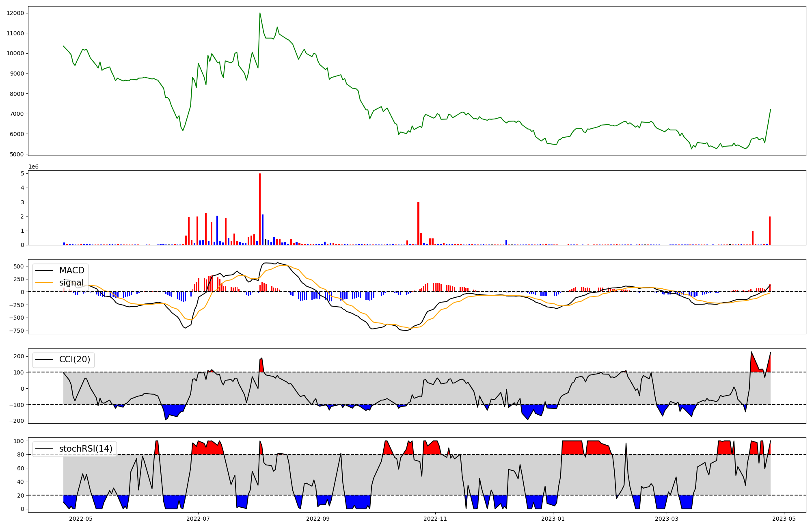812x528 pixels.
Task: Click the orange signal legend entry
Action: point(71,283)
